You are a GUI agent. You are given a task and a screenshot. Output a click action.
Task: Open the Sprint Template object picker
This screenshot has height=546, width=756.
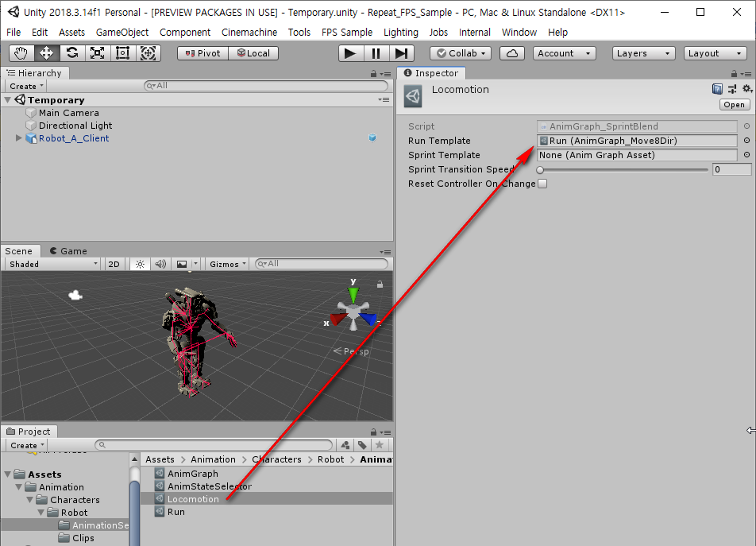(x=746, y=155)
